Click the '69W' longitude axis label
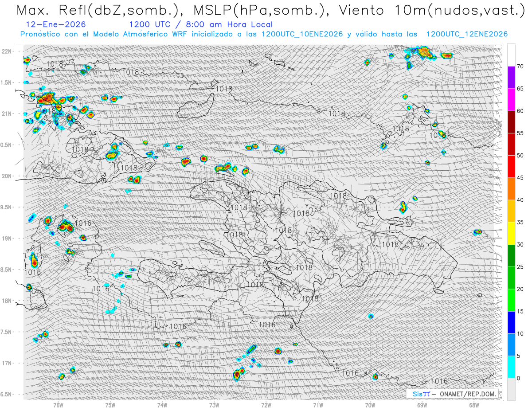532x411 pixels. [x=422, y=404]
